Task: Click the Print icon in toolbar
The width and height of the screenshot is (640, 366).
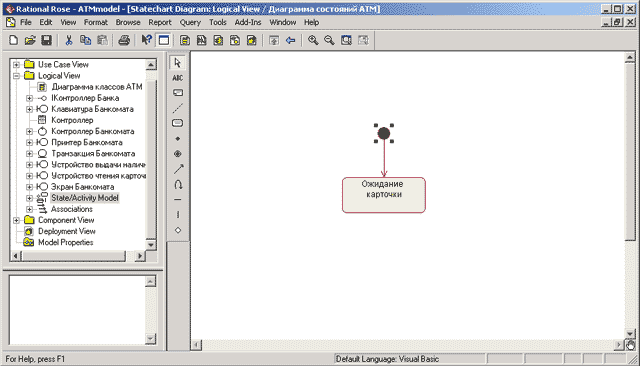Action: click(124, 40)
